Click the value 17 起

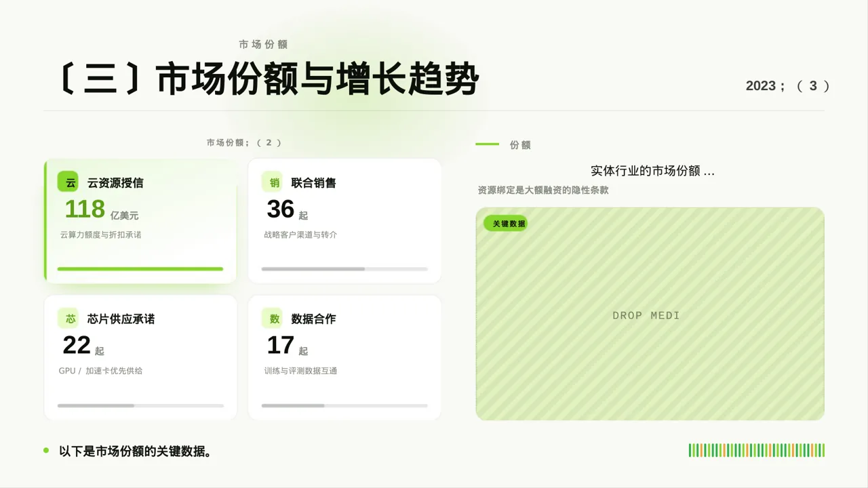click(x=288, y=346)
